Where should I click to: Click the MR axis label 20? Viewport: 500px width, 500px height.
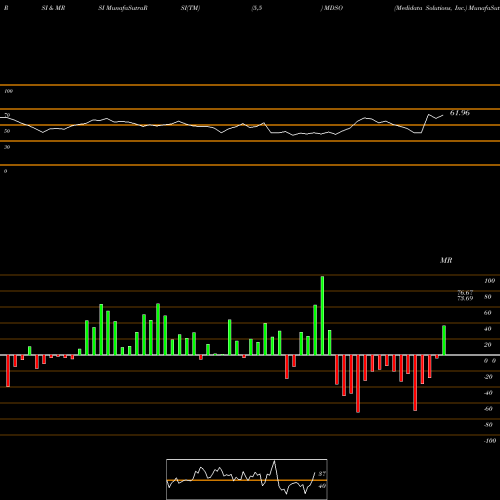(488, 345)
